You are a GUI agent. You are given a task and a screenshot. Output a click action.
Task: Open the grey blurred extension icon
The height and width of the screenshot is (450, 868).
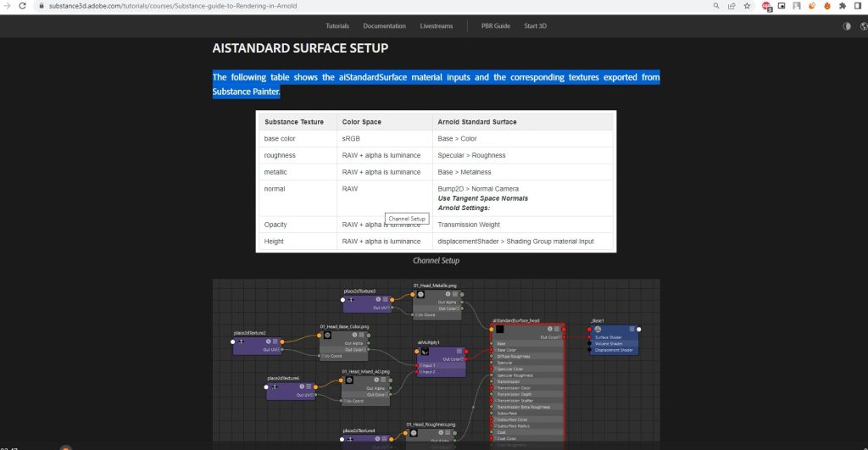(797, 6)
